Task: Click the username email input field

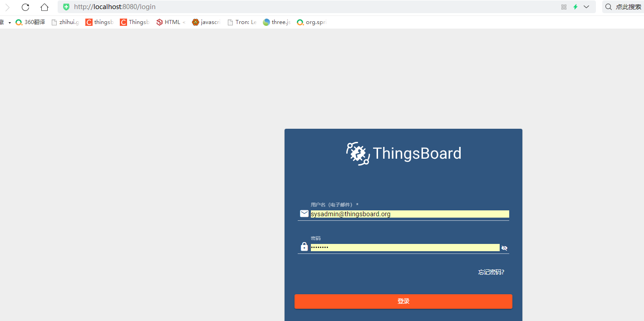Action: (410, 214)
